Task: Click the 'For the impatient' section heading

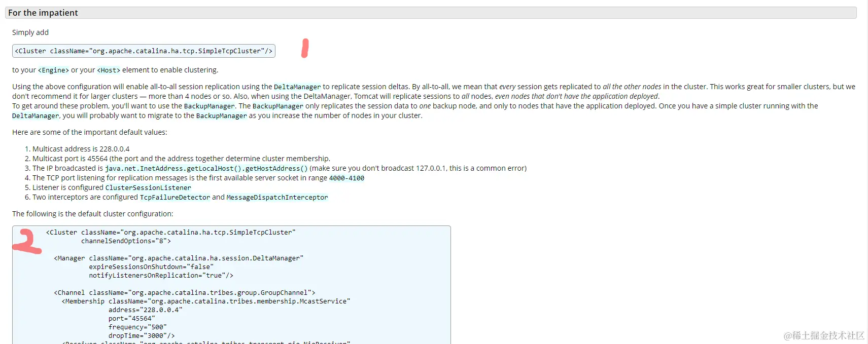Action: pos(431,13)
